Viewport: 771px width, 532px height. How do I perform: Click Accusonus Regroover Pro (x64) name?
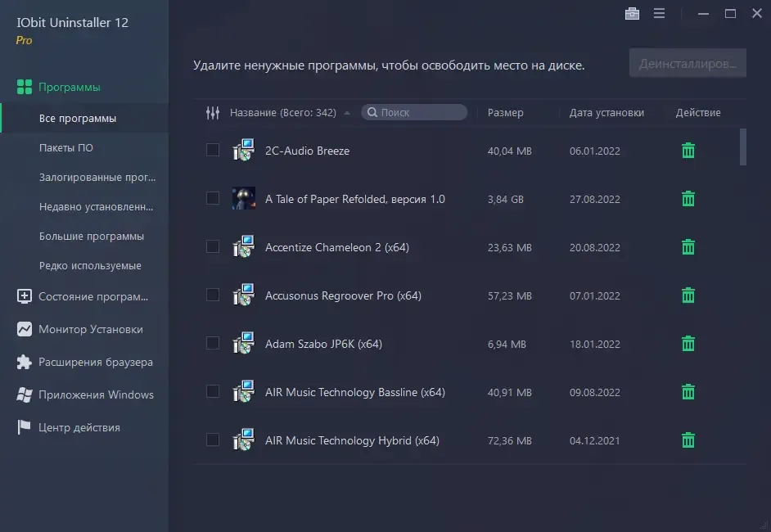coord(343,295)
